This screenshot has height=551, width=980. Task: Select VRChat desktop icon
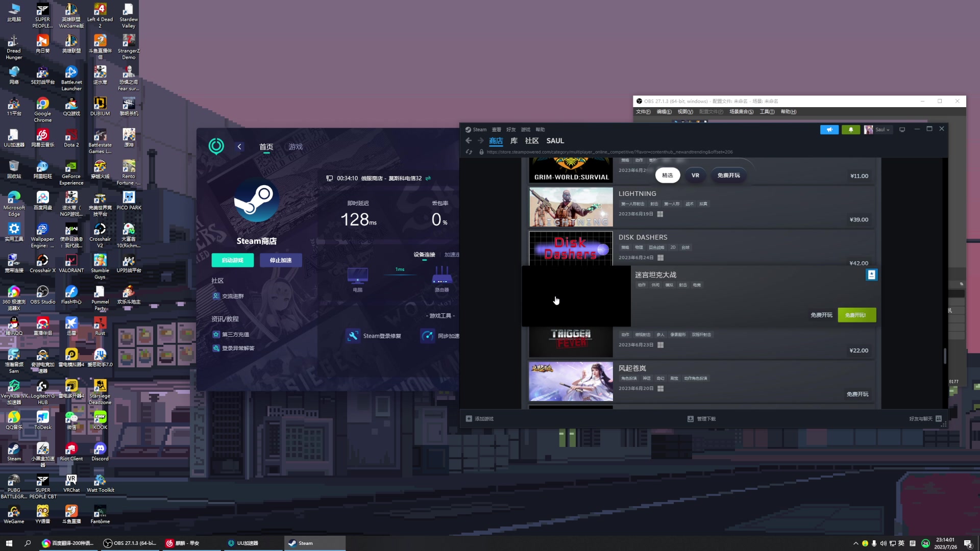(x=71, y=484)
